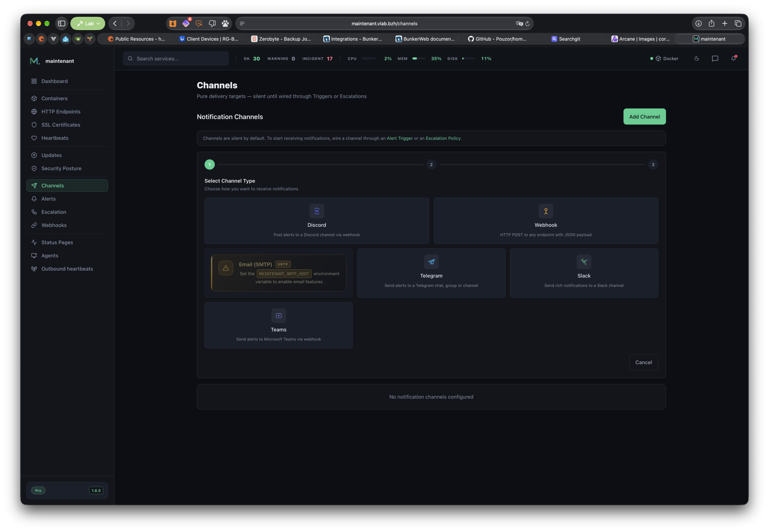Select the Discord channel type card
This screenshot has height=532, width=769.
pos(317,220)
